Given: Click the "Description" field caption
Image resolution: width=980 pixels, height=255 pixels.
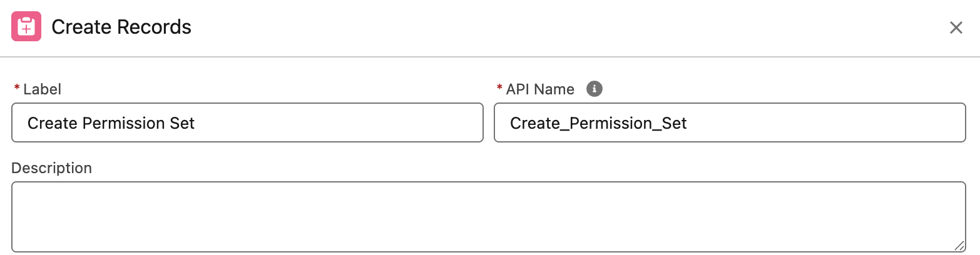Looking at the screenshot, I should (x=52, y=168).
